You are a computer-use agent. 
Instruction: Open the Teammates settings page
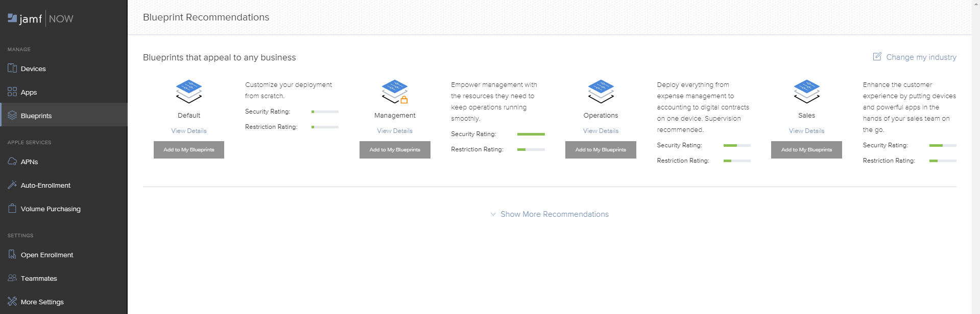click(x=39, y=278)
